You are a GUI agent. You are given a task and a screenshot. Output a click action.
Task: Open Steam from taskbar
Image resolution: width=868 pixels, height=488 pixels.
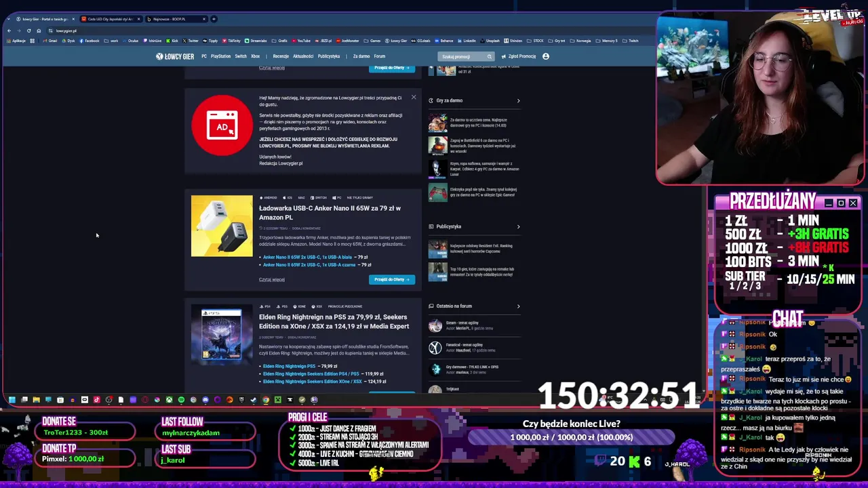click(254, 400)
